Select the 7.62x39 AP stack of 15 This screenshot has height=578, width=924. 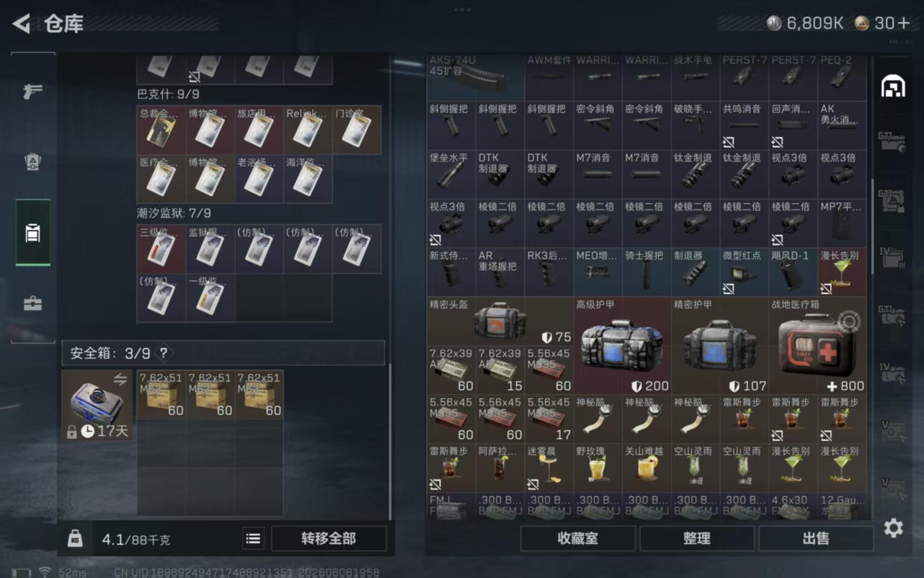(500, 370)
